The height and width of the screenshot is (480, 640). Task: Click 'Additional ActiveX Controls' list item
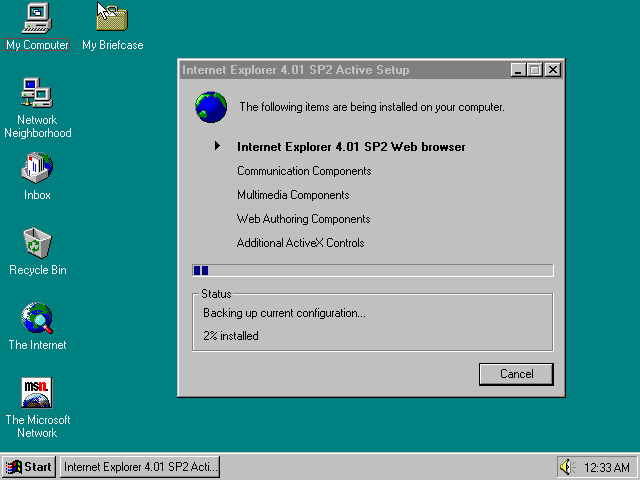pos(300,243)
